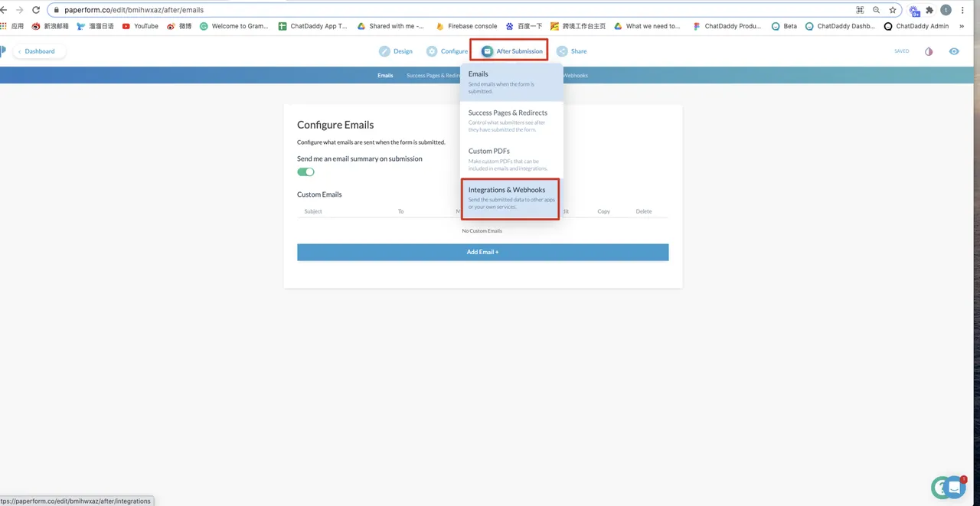Open the YouTube bookmark
The width and height of the screenshot is (980, 506).
(x=140, y=26)
